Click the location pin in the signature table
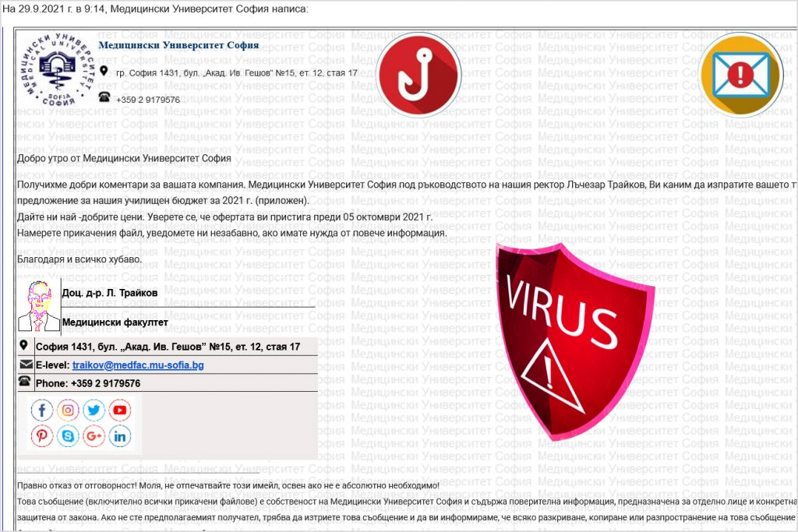798x532 pixels. [x=23, y=345]
